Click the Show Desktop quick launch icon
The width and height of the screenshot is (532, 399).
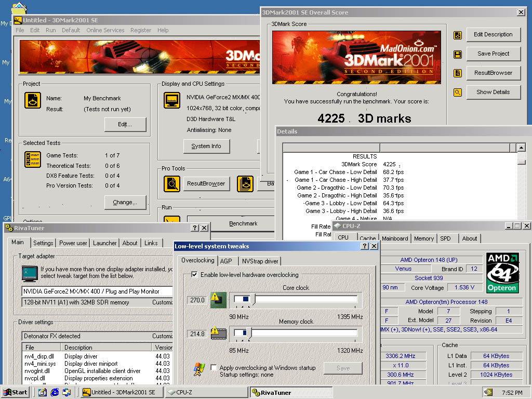click(43, 392)
